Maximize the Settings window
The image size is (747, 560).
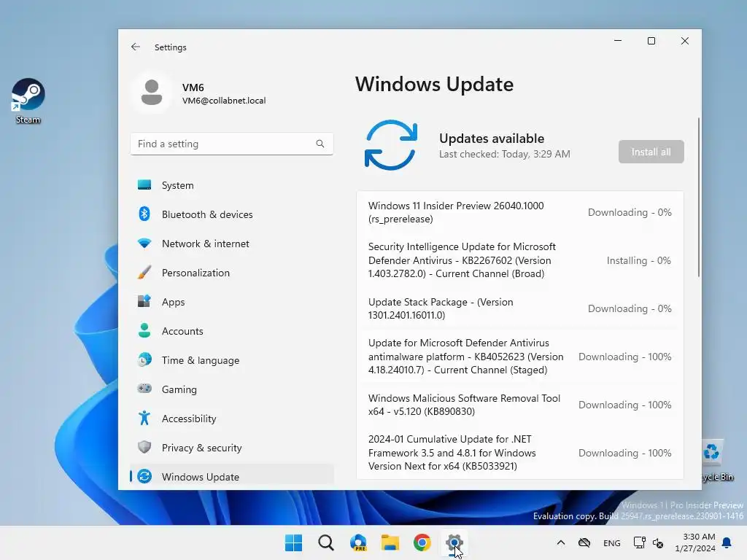[x=651, y=41]
